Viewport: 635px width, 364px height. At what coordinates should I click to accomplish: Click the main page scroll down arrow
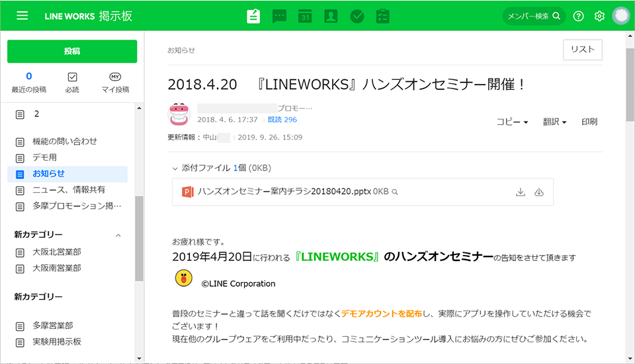630,358
